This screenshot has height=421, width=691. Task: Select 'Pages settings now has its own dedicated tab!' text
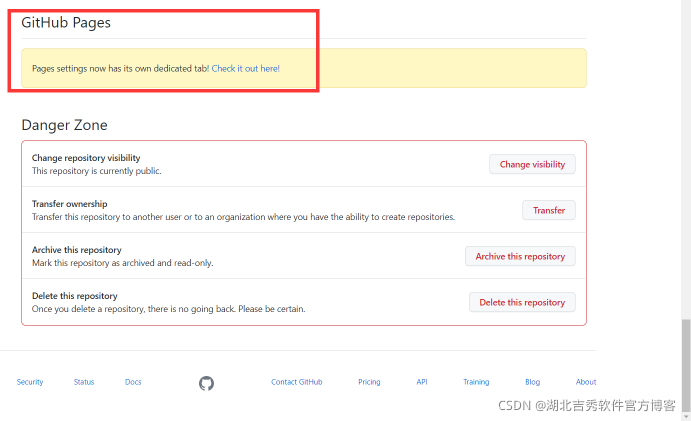[120, 68]
